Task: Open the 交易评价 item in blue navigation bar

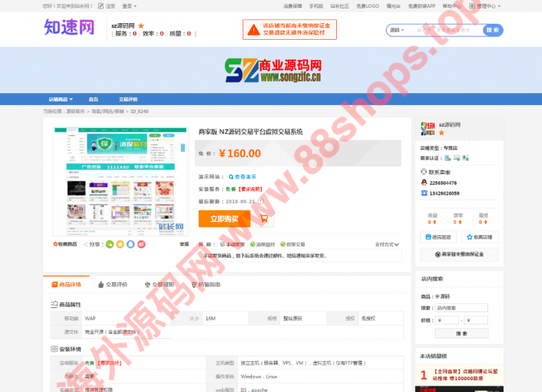Action: [x=127, y=99]
